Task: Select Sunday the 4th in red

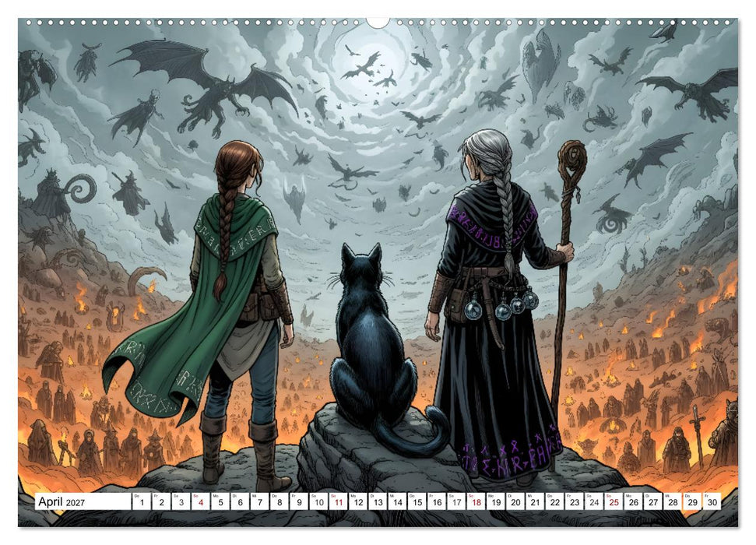Action: pyautogui.click(x=201, y=501)
